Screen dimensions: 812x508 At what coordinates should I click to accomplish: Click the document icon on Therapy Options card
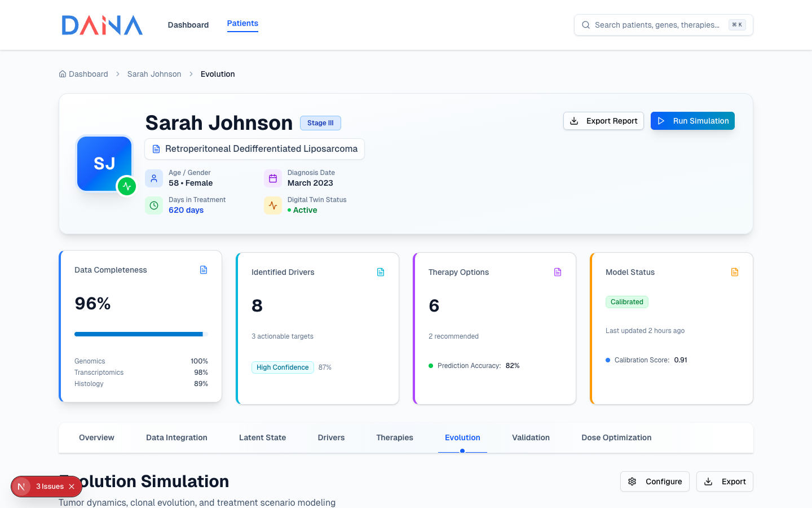coord(558,272)
